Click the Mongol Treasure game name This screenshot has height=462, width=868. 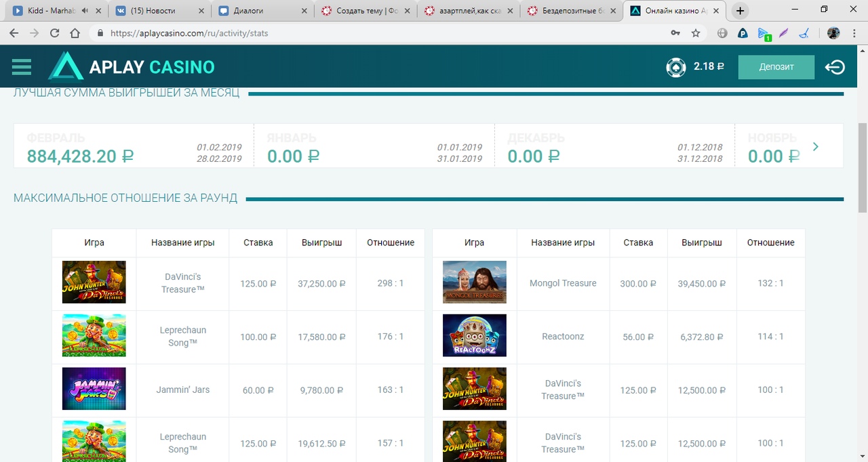[563, 283]
